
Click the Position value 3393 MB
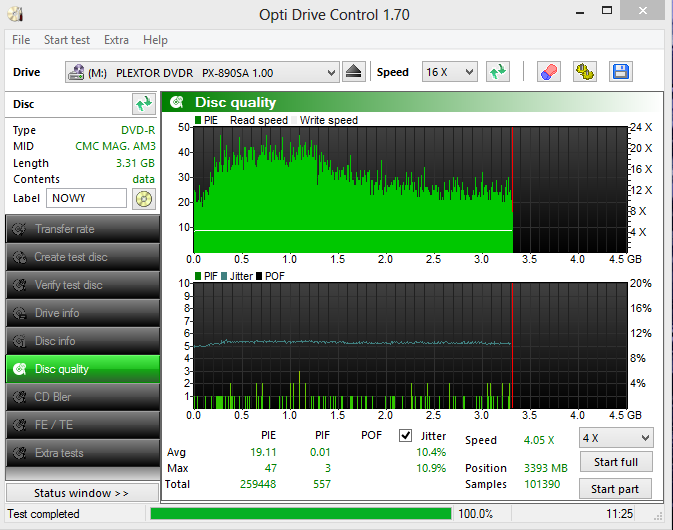546,468
